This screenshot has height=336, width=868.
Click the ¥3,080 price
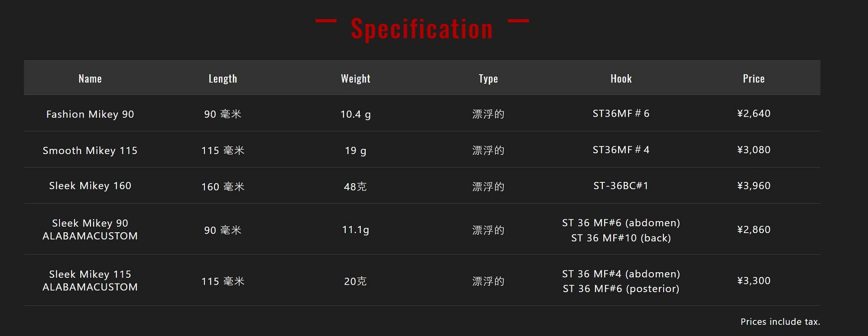(754, 150)
